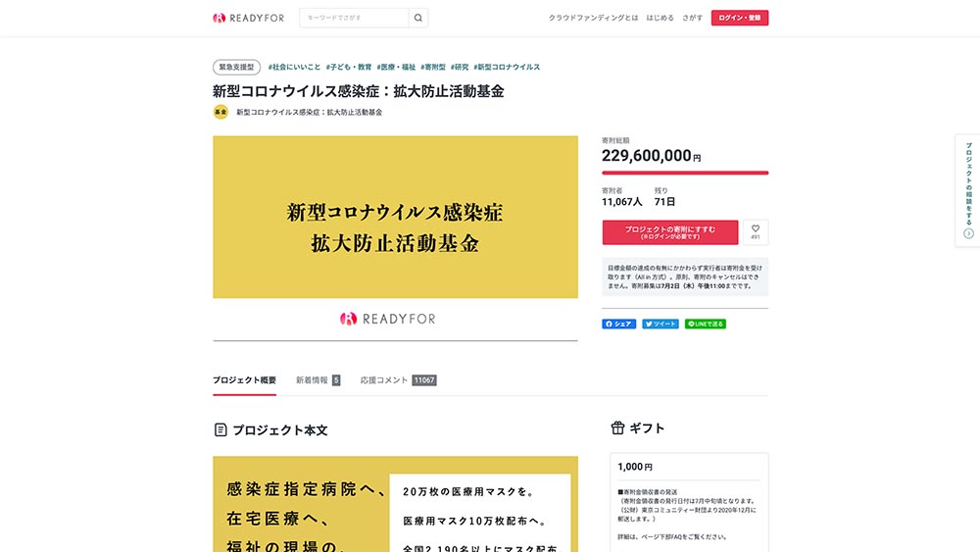This screenshot has width=980, height=552.
Task: Share project on Facebook
Action: (x=618, y=324)
